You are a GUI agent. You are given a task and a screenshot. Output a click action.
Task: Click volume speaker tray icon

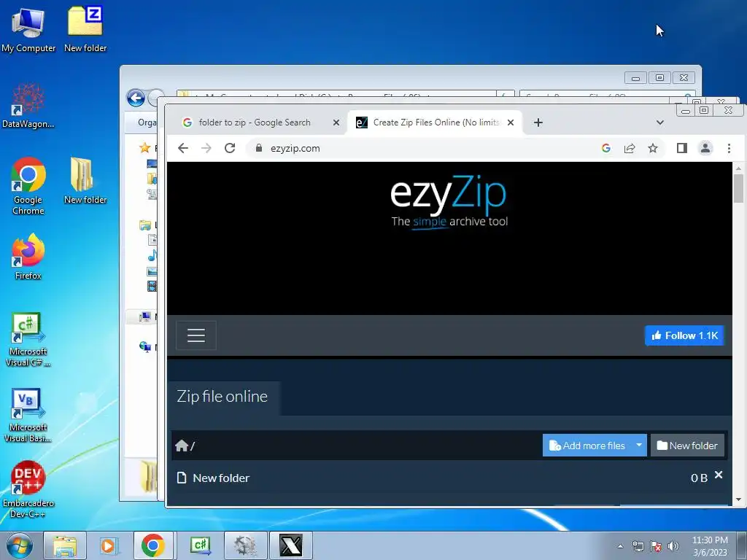click(x=673, y=545)
